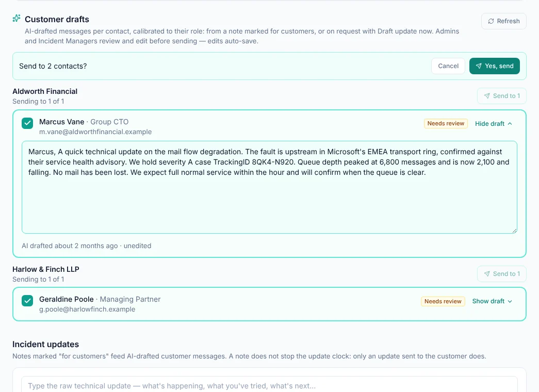Uncheck the Marcus Vane checkbox
539x392 pixels.
[x=27, y=123]
